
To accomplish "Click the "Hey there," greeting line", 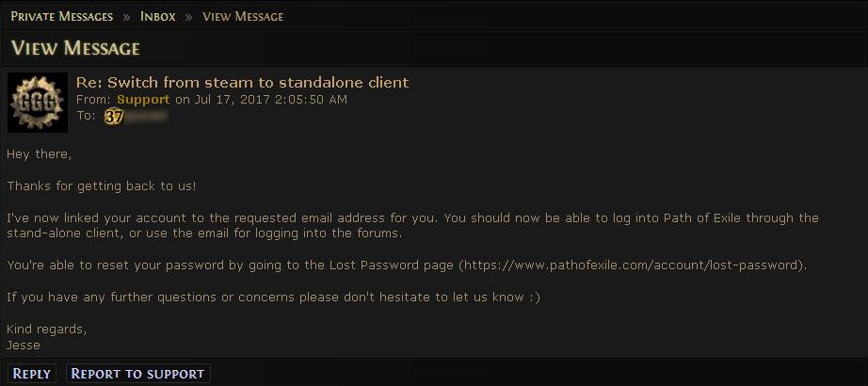I will coord(39,153).
